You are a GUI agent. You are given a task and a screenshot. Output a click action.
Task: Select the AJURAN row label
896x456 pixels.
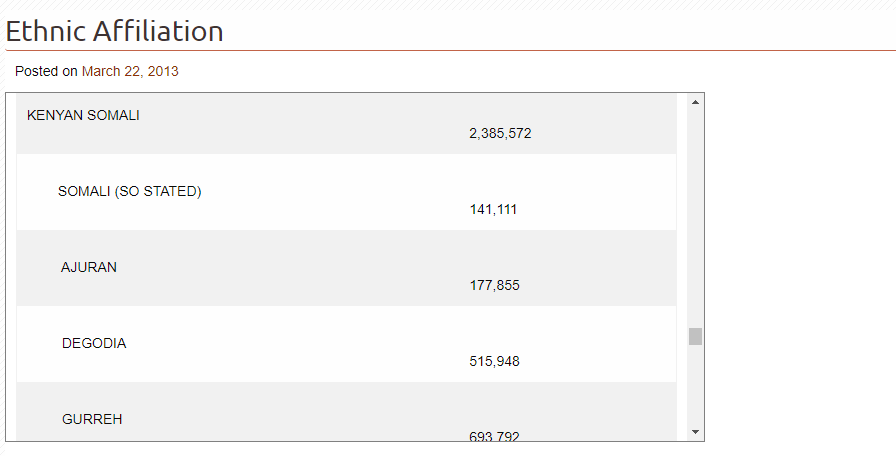(x=89, y=267)
